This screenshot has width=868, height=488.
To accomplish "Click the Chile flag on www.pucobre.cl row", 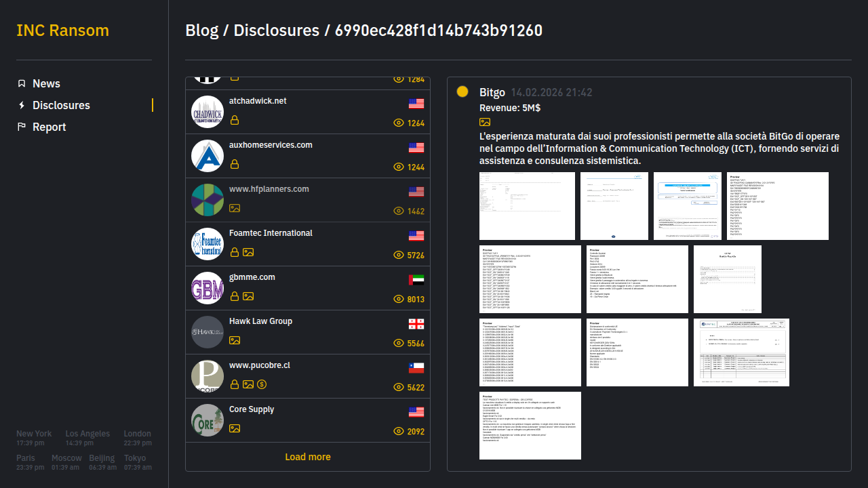I will (x=416, y=368).
